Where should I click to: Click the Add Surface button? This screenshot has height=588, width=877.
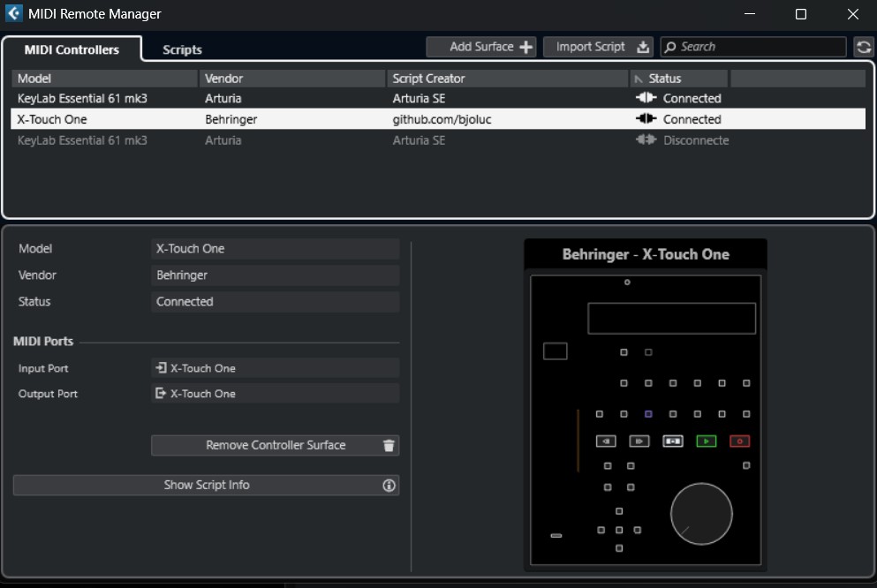[x=481, y=47]
